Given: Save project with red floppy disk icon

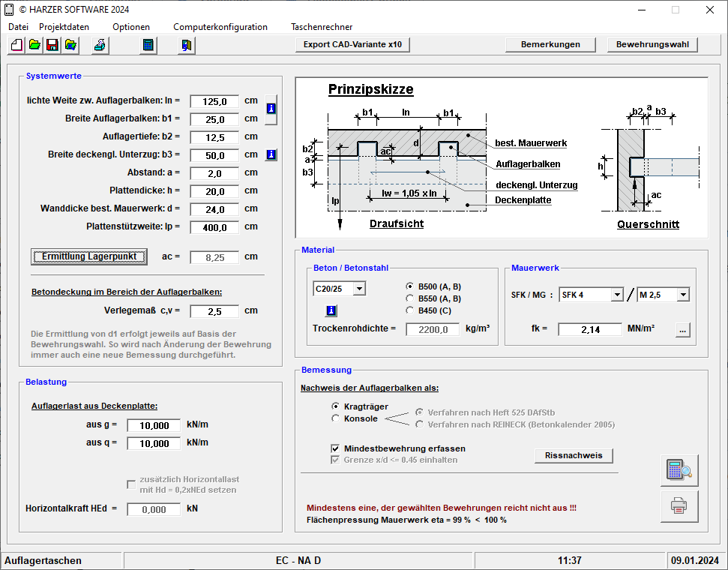Looking at the screenshot, I should pyautogui.click(x=52, y=45).
